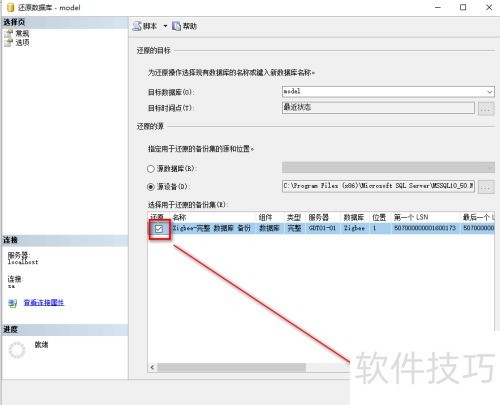Toggle the restore checkbox for Zigbee backup
Viewport: 500px width, 405px height.
tap(159, 229)
